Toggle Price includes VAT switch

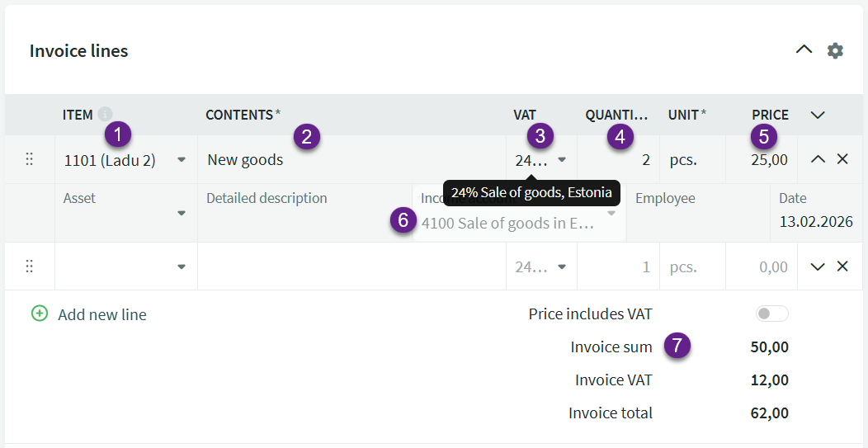[x=772, y=314]
